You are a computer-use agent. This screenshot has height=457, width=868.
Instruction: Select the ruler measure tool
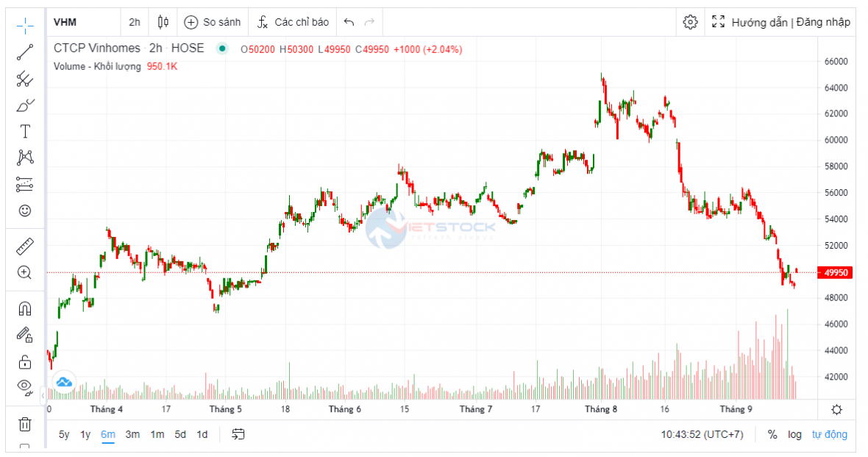coord(25,246)
